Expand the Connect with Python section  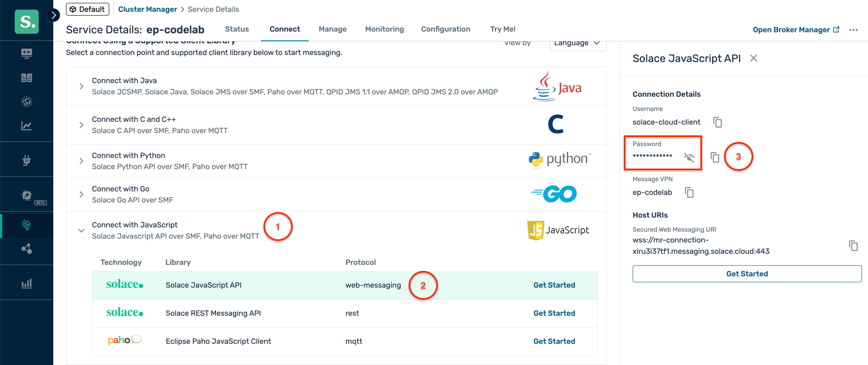81,161
